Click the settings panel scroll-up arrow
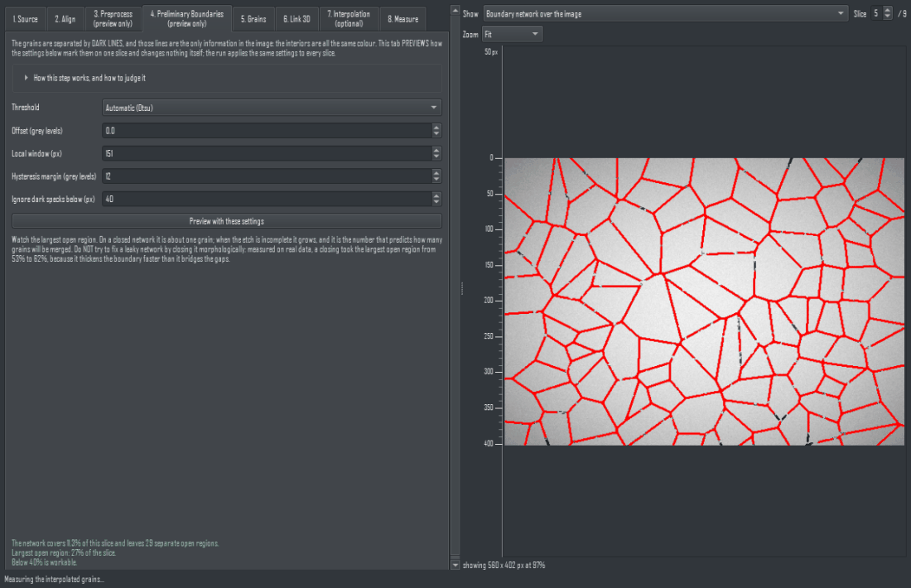Viewport: 911px width, 588px height. [x=455, y=11]
